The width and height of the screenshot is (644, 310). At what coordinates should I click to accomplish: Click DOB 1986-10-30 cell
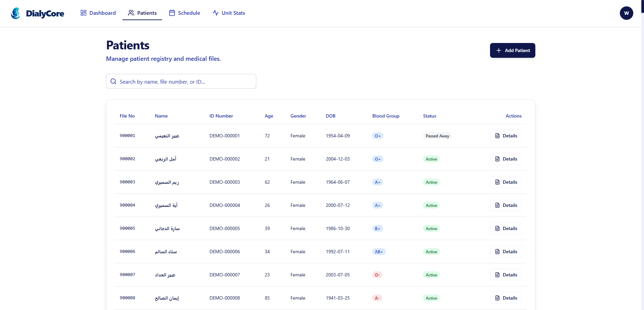pyautogui.click(x=338, y=228)
